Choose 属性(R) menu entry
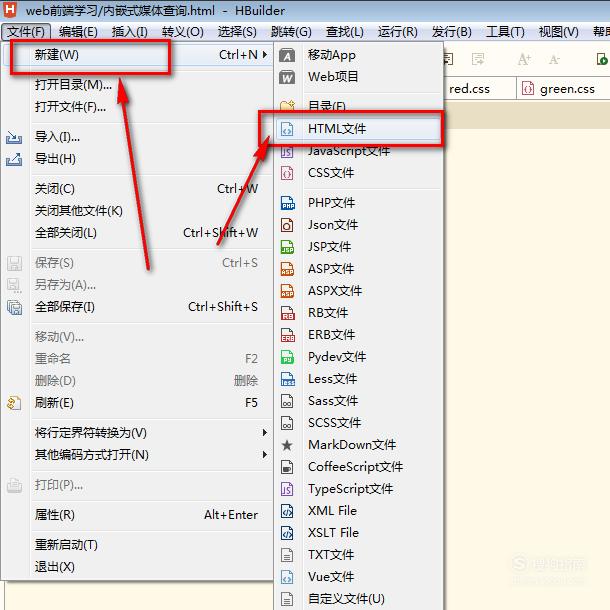The image size is (610, 610). [138, 515]
